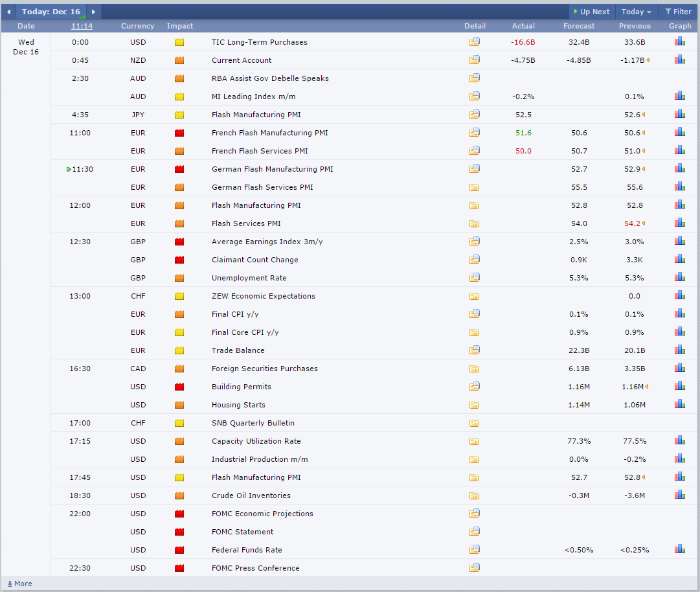Screen dimensions: 700x592
Task: Show graph for NZD Current Account
Action: click(x=679, y=60)
